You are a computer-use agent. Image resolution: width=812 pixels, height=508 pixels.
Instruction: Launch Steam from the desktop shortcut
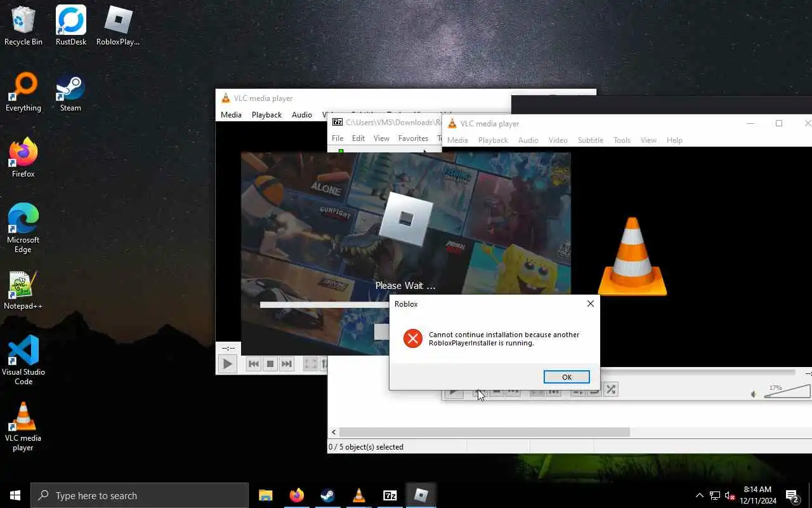click(x=70, y=92)
